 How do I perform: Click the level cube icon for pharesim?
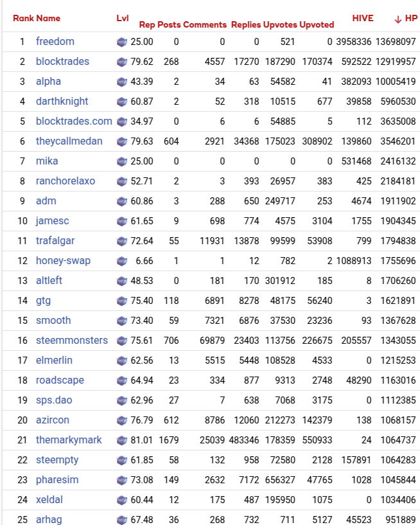click(122, 480)
